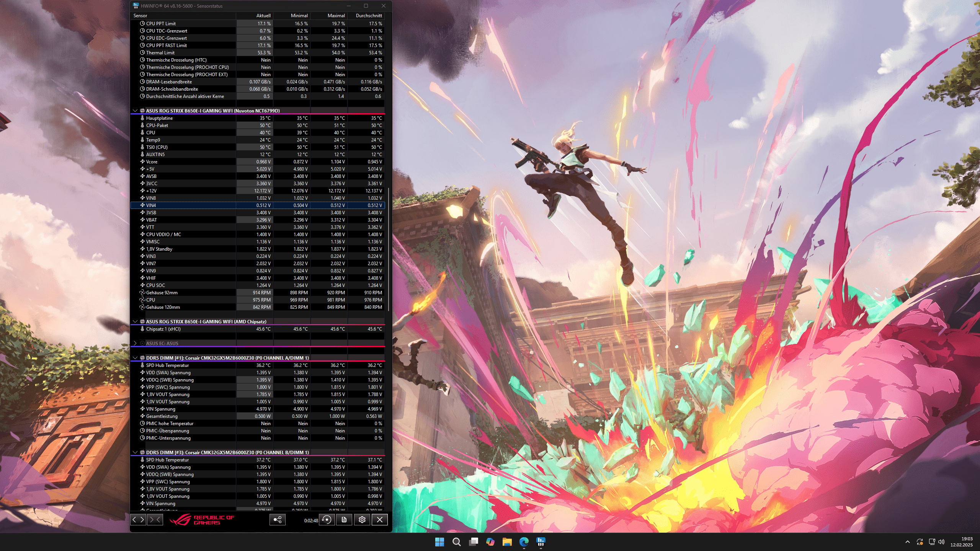Screen dimensions: 980x551
Task: Click the thermometer icon next to Hauptplatine
Action: point(142,118)
